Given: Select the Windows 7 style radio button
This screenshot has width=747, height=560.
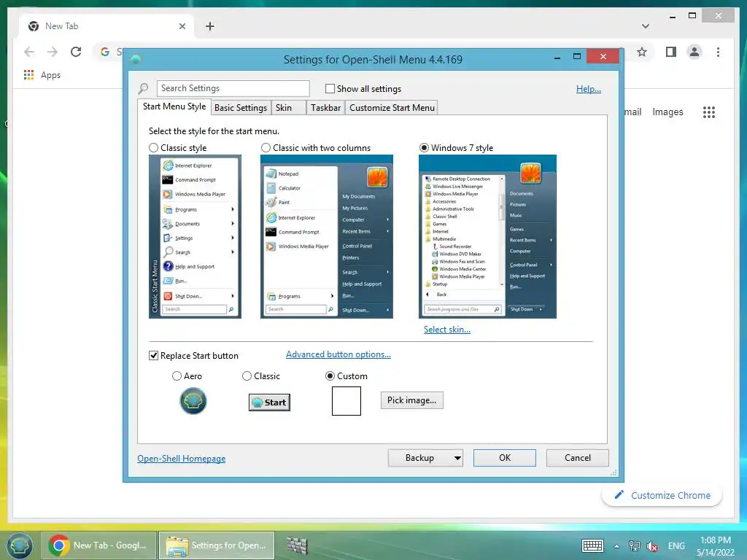Looking at the screenshot, I should point(424,148).
